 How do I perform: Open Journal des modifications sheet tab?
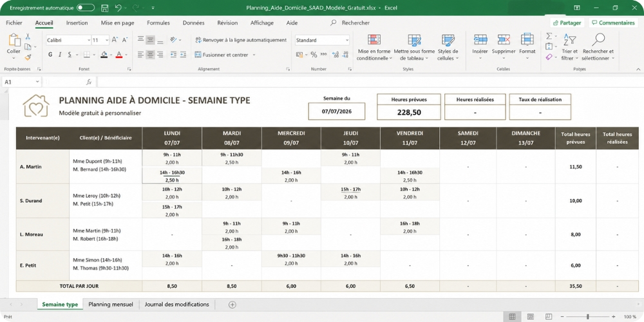click(x=176, y=305)
